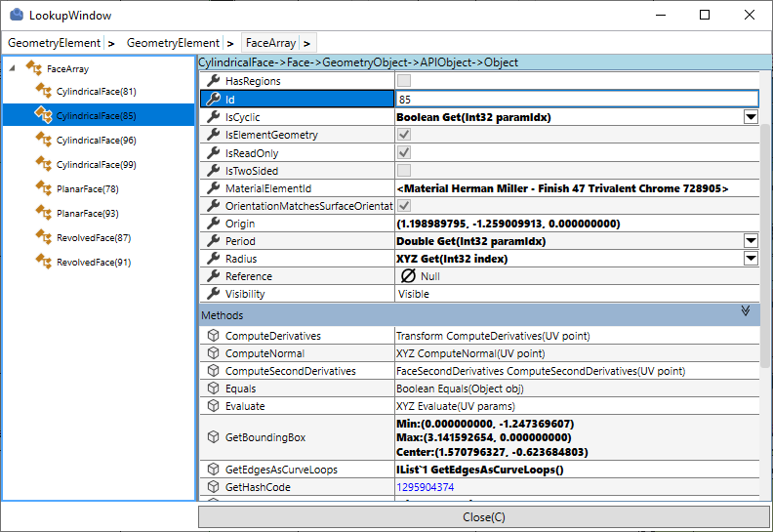The height and width of the screenshot is (532, 773).
Task: Click wrench icon beside Origin property
Action: point(213,224)
